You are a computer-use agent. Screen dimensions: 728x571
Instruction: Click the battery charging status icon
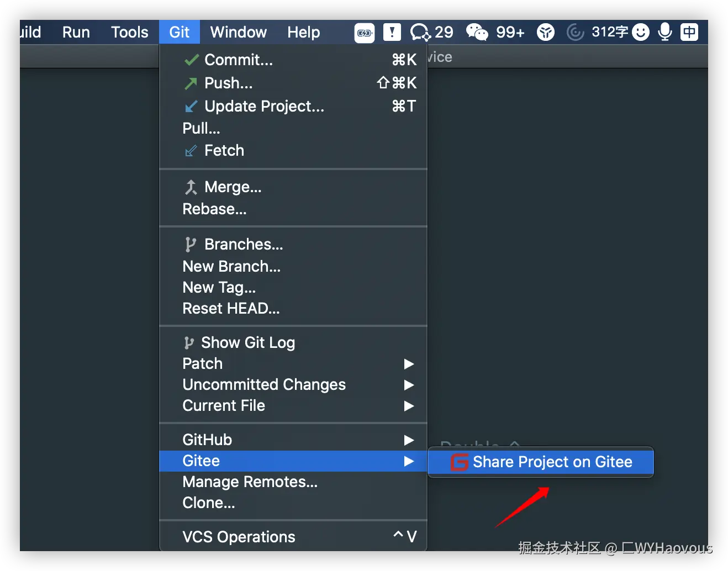coord(365,33)
